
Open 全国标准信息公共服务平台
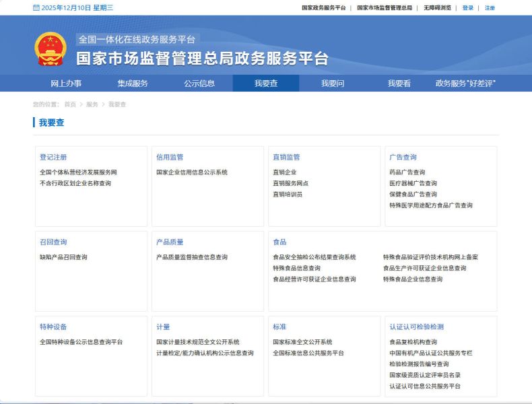pyautogui.click(x=308, y=353)
